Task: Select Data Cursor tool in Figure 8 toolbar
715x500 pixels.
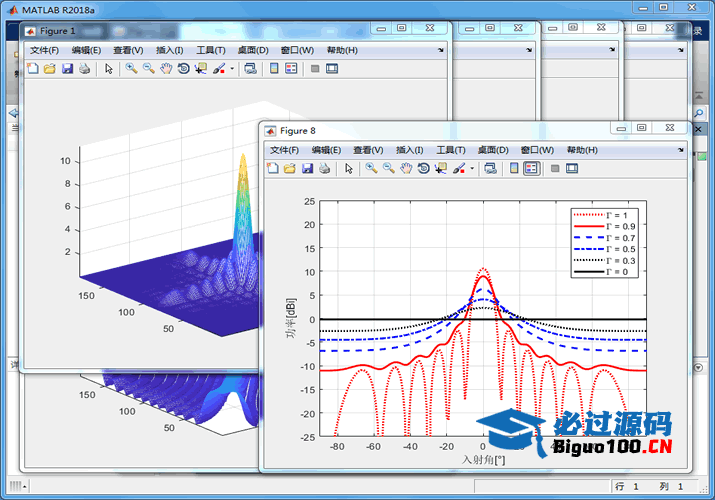Action: pyautogui.click(x=441, y=169)
